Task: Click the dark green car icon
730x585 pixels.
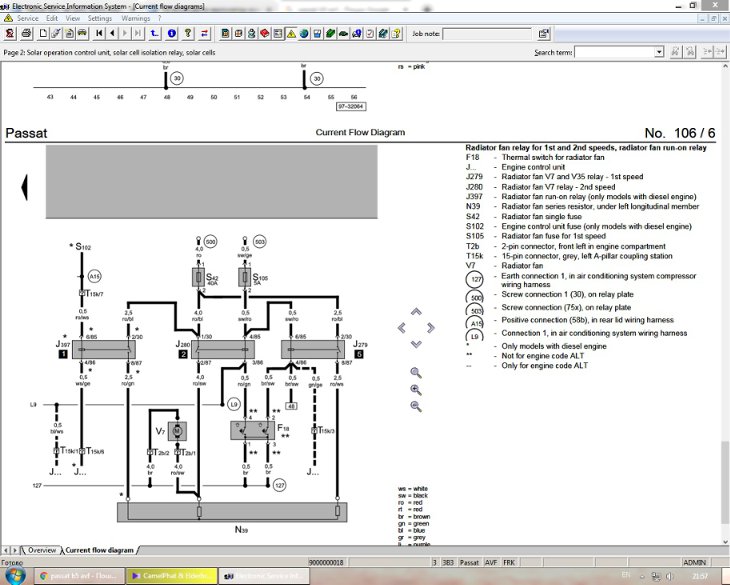Action: (343, 34)
